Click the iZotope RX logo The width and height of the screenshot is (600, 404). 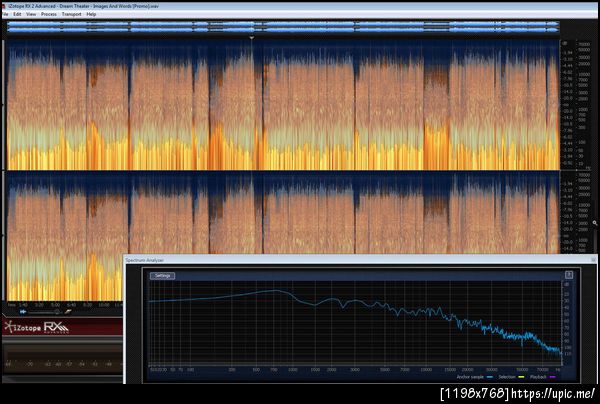36,327
